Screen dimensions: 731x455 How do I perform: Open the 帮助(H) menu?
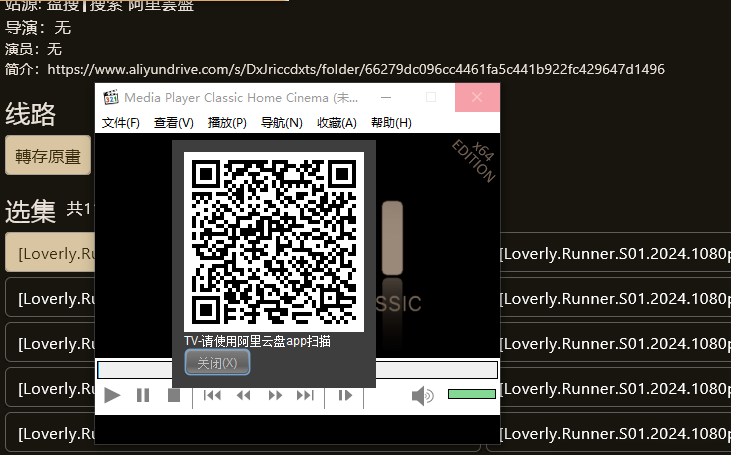391,123
